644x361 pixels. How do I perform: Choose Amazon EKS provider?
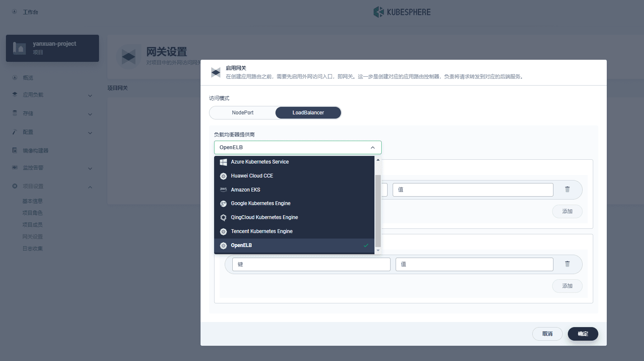coord(294,190)
